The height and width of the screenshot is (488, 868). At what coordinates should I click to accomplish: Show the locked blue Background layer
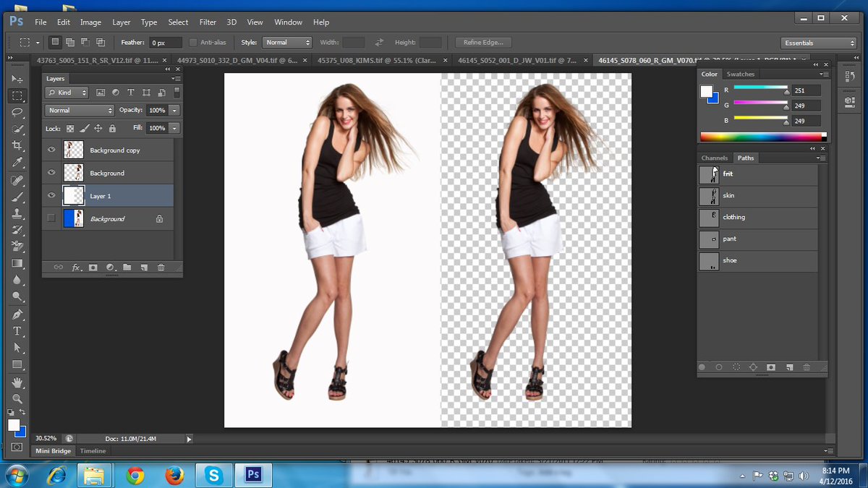pos(51,218)
